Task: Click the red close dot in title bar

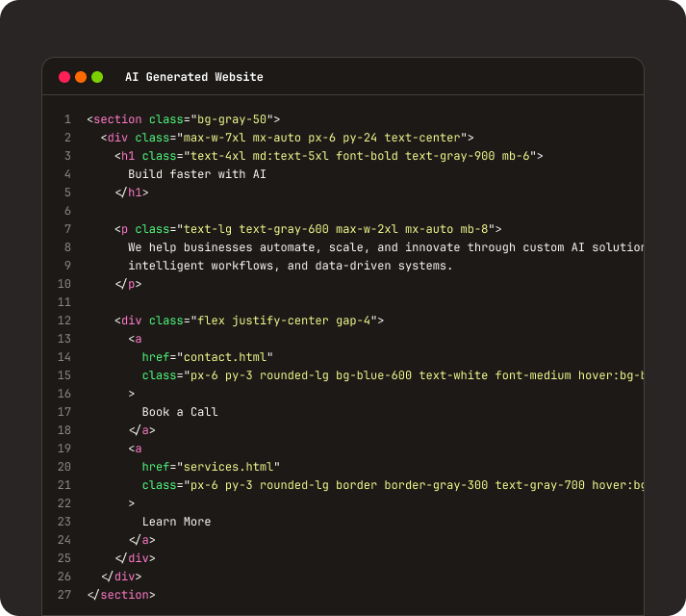Action: (x=64, y=77)
